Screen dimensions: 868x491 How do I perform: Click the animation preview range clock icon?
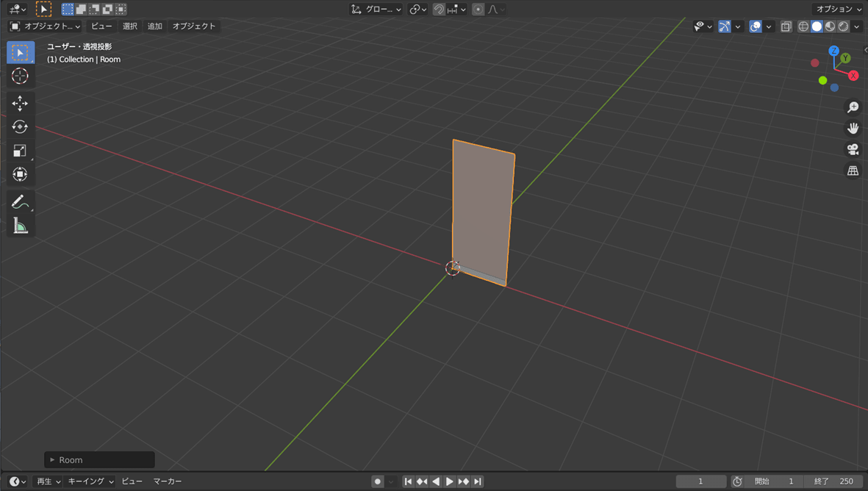pos(737,481)
